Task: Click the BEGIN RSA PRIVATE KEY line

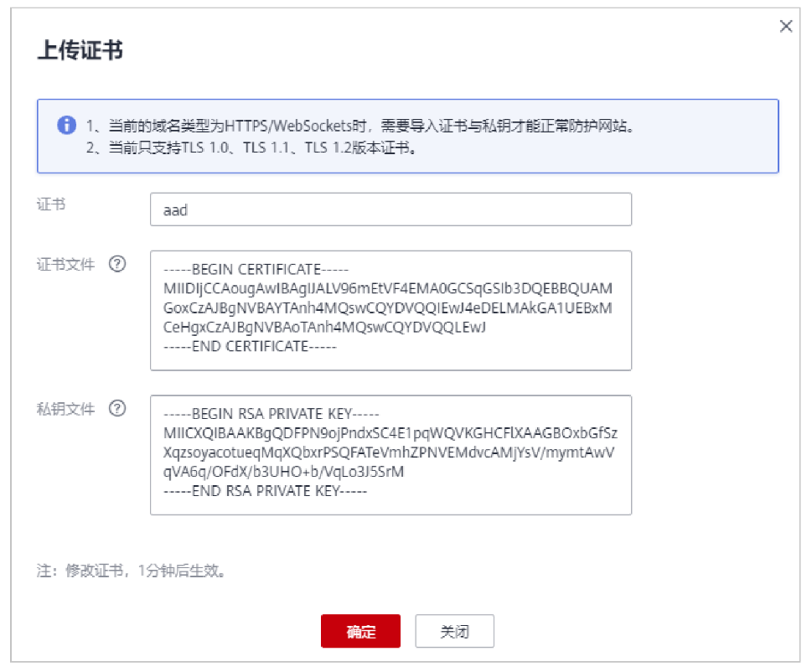Action: pyautogui.click(x=271, y=414)
